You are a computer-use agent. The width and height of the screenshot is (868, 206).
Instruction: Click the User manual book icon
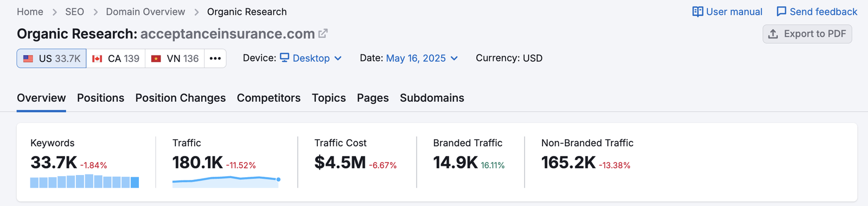pyautogui.click(x=698, y=12)
